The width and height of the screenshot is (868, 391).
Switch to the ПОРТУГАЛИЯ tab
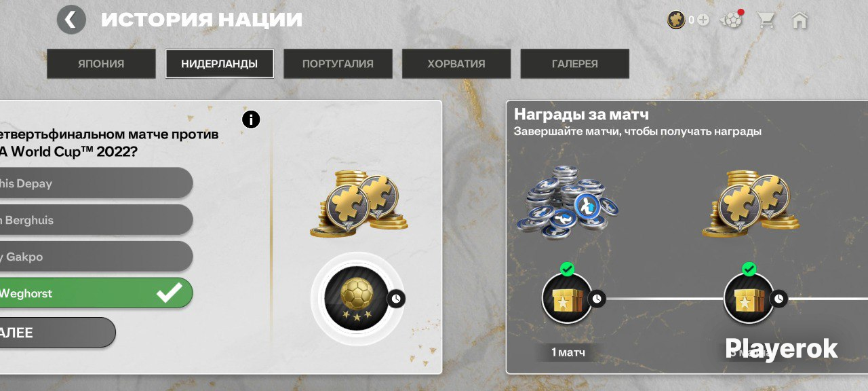click(x=338, y=64)
